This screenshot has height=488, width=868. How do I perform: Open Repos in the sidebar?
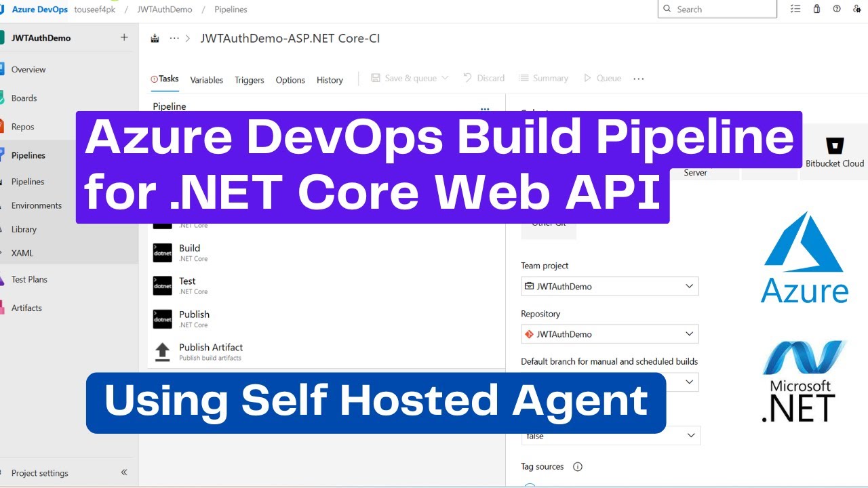(x=22, y=127)
